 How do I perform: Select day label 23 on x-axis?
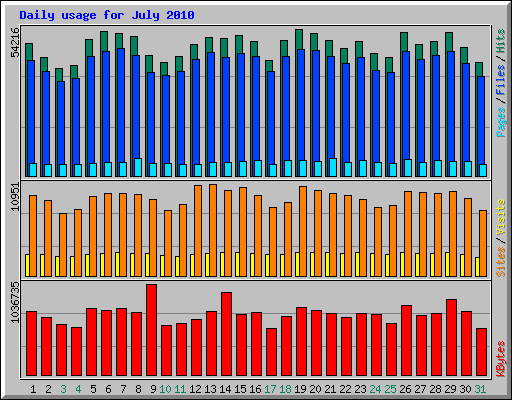[360, 389]
